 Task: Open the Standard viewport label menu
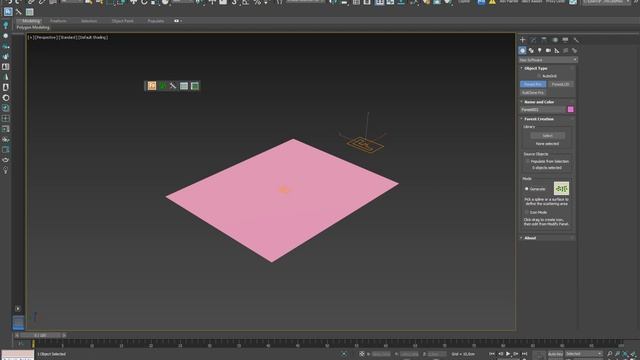(x=67, y=38)
